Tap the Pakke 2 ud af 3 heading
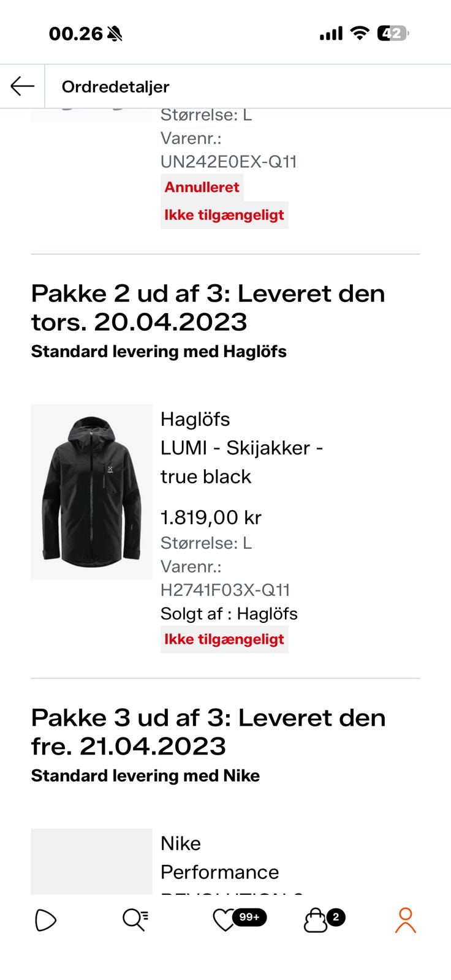 pyautogui.click(x=208, y=307)
